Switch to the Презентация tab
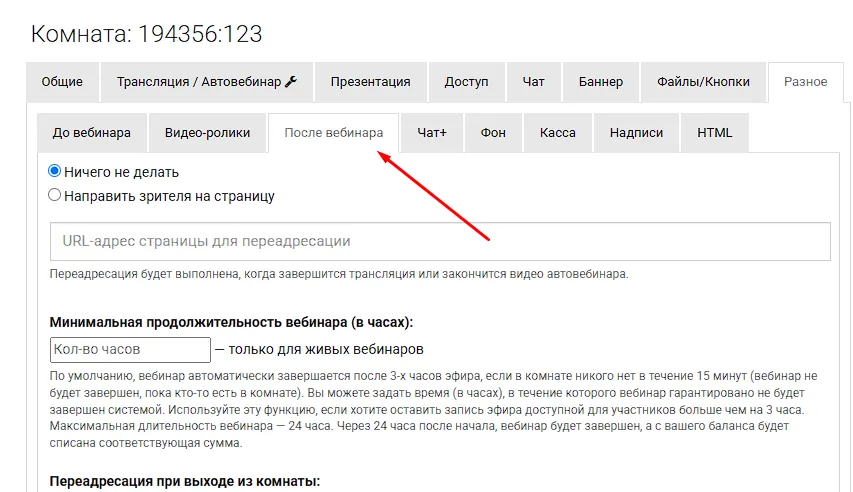This screenshot has height=492, width=853. (370, 82)
